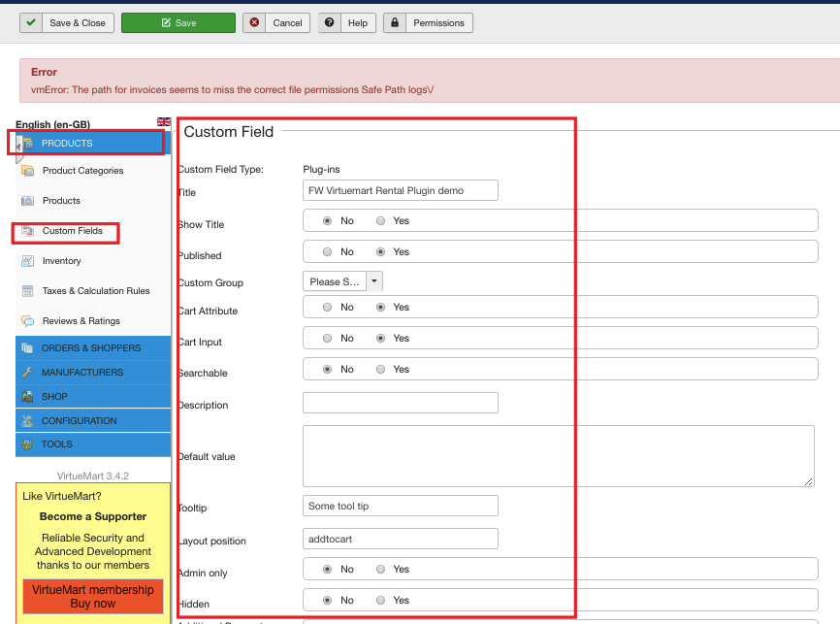
Task: Click the Taxes & Calculation Rules icon
Action: tap(27, 291)
